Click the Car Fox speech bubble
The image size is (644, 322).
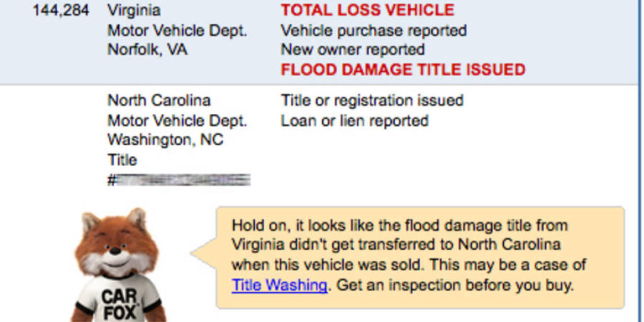click(420, 257)
